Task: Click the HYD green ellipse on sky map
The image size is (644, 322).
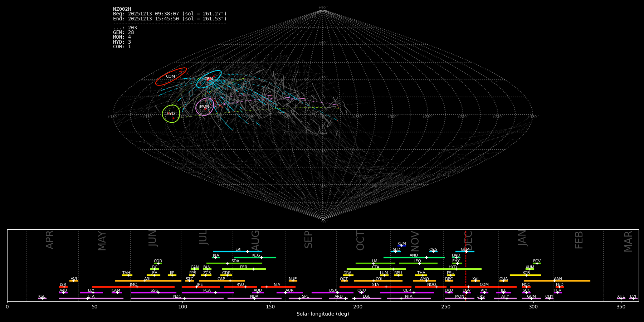Action: click(171, 114)
